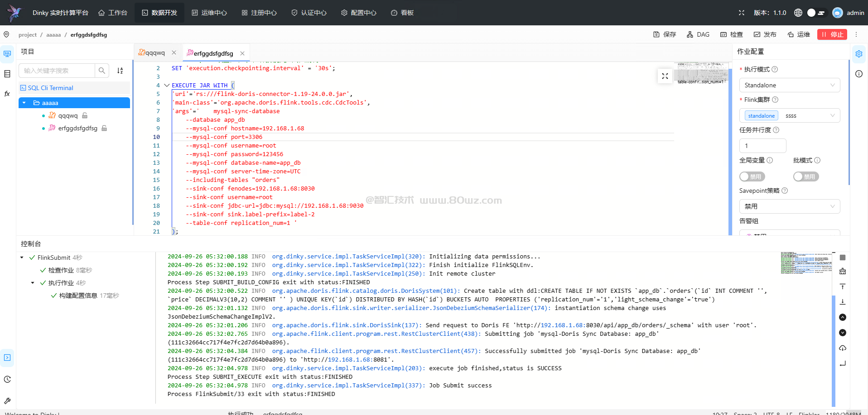Viewport: 868px width, 415px height.
Task: Go to 注册中心 menu
Action: [x=259, y=13]
